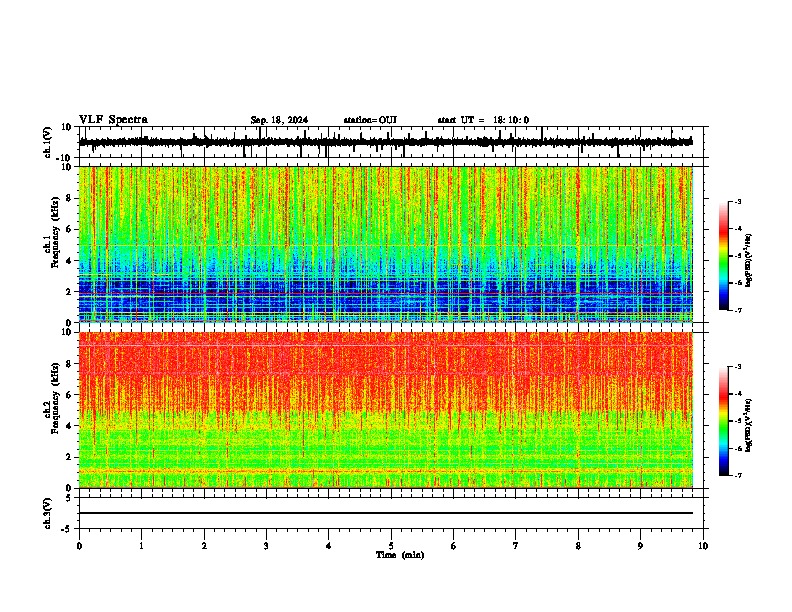Click the '1' tick on the Time axis

pyautogui.click(x=141, y=546)
